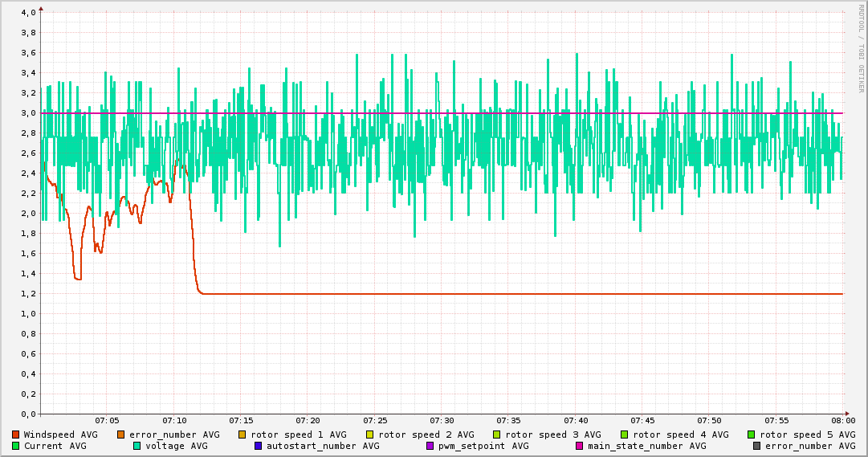Click the rotor speed 5 AVG color box
Image resolution: width=868 pixels, height=457 pixels.
pos(752,435)
